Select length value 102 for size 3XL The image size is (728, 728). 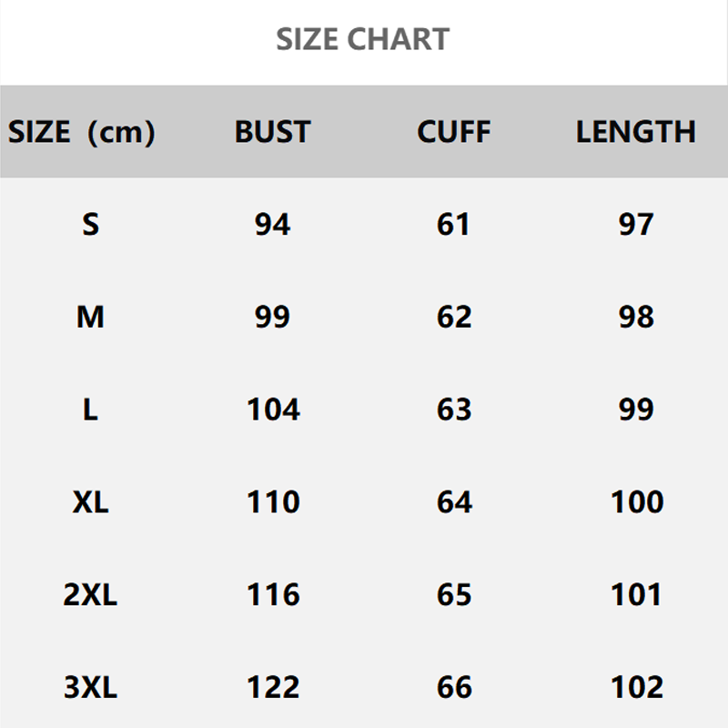tap(637, 687)
